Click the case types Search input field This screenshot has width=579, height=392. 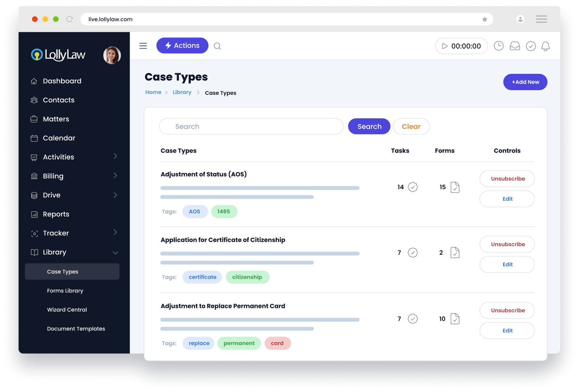tap(251, 127)
